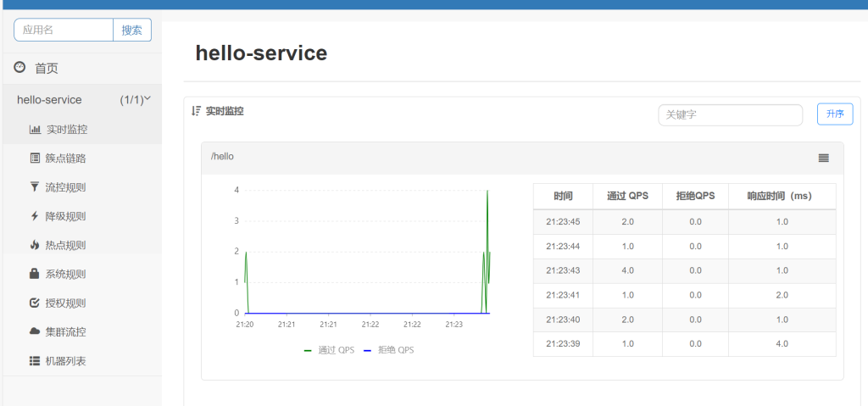Click the server list icon for 机器列表
Image resolution: width=868 pixels, height=406 pixels.
point(35,360)
